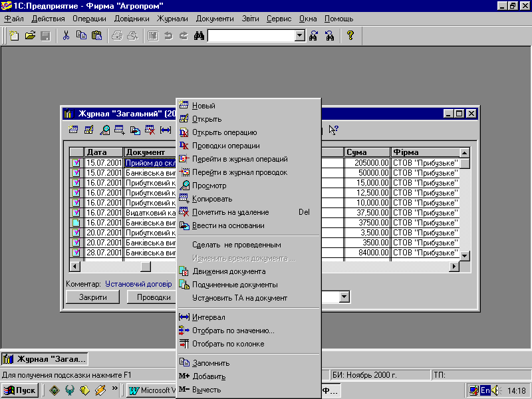
Task: Click the Open folder icon in main toolbar
Action: [x=30, y=36]
